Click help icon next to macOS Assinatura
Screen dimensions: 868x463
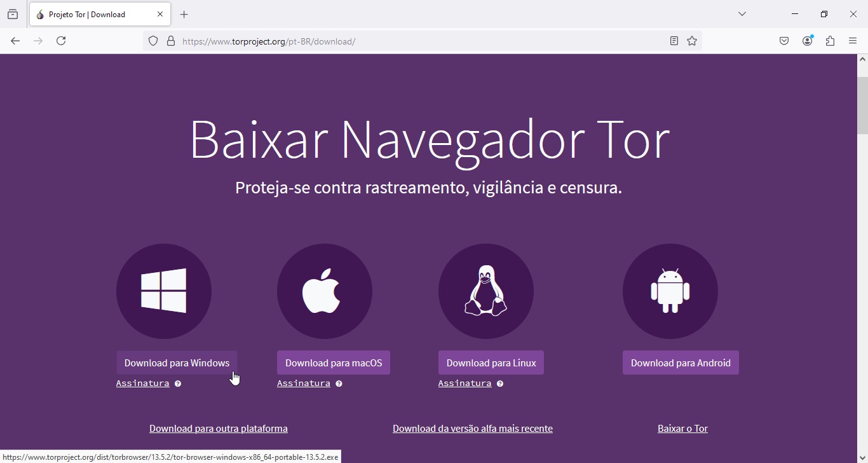339,384
